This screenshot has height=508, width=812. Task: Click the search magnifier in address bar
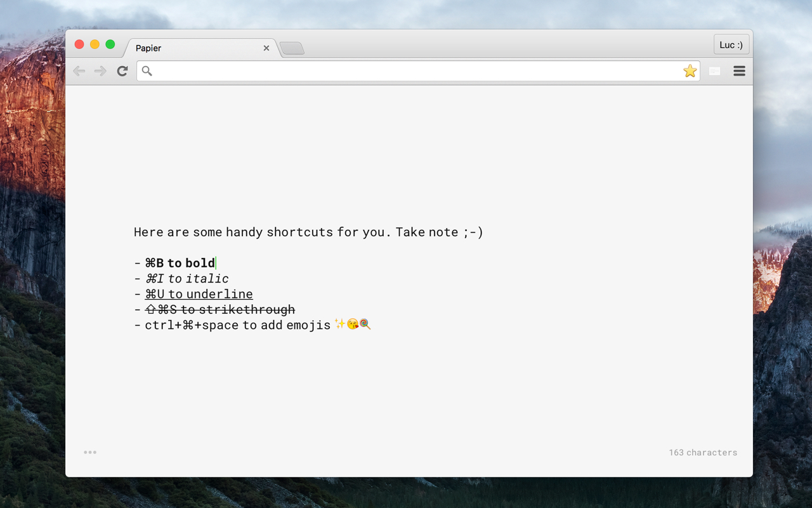[147, 71]
